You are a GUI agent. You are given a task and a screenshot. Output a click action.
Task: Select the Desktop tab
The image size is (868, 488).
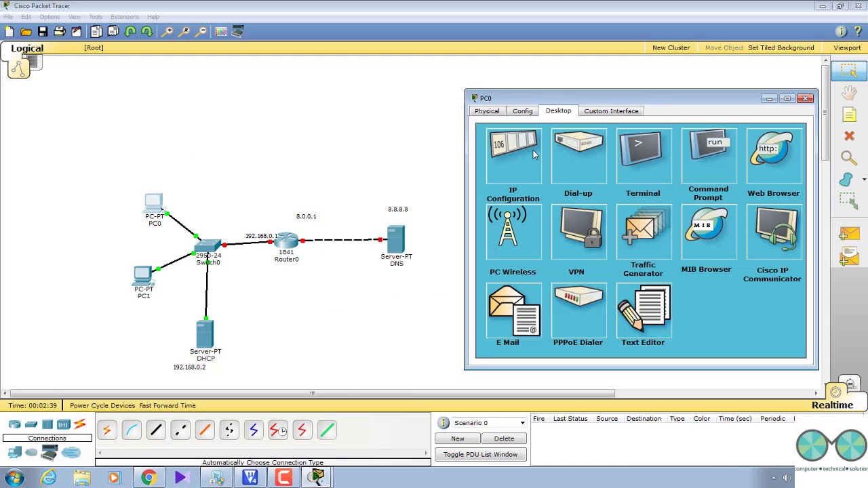point(558,110)
